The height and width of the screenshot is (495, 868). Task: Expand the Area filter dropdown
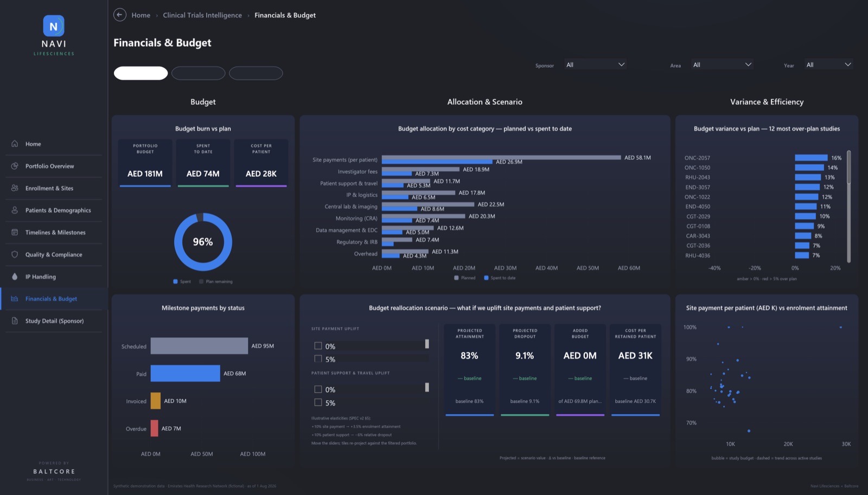722,65
